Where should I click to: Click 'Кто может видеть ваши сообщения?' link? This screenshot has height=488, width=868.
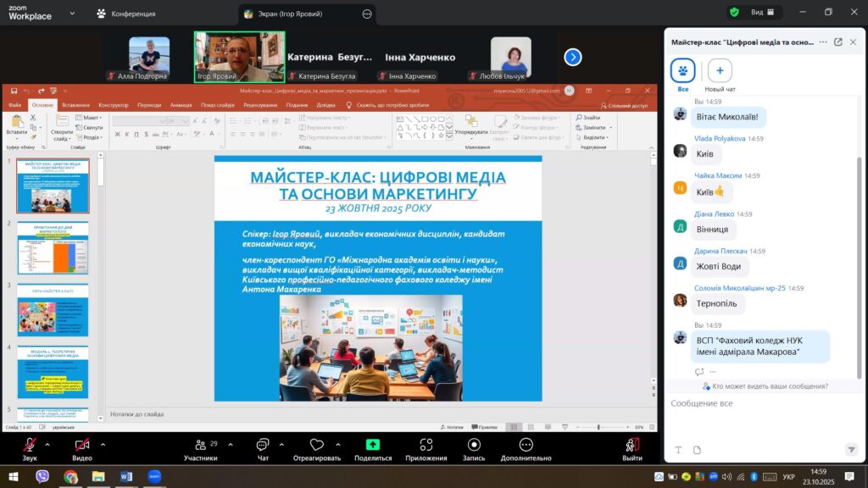point(765,386)
